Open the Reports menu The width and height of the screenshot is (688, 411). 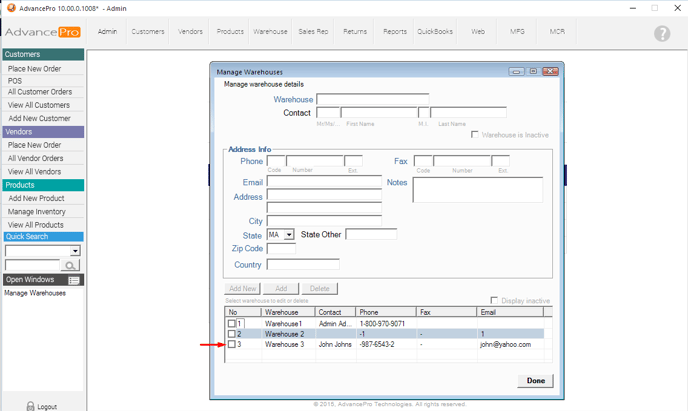click(395, 32)
